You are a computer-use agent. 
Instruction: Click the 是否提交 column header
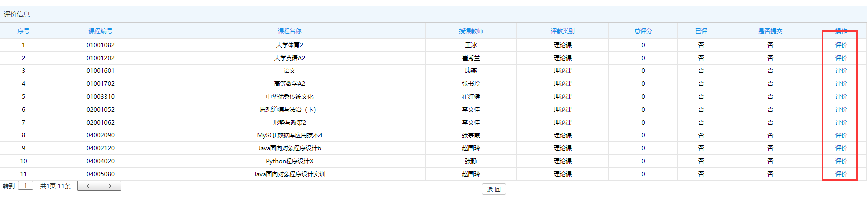(770, 31)
